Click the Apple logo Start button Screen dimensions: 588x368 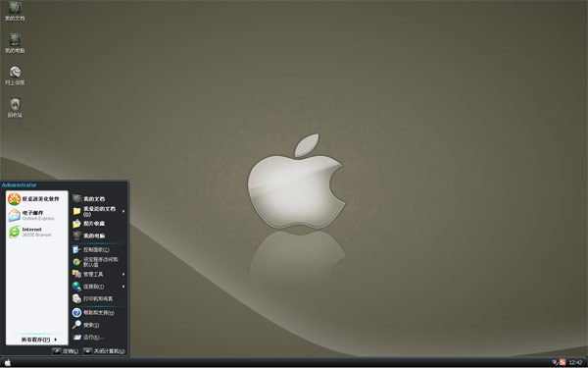pos(8,363)
